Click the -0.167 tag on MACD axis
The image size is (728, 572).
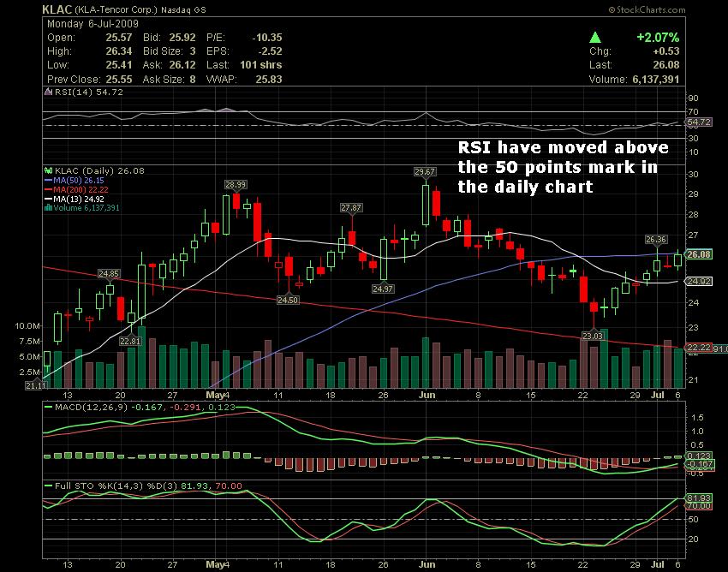coord(699,464)
